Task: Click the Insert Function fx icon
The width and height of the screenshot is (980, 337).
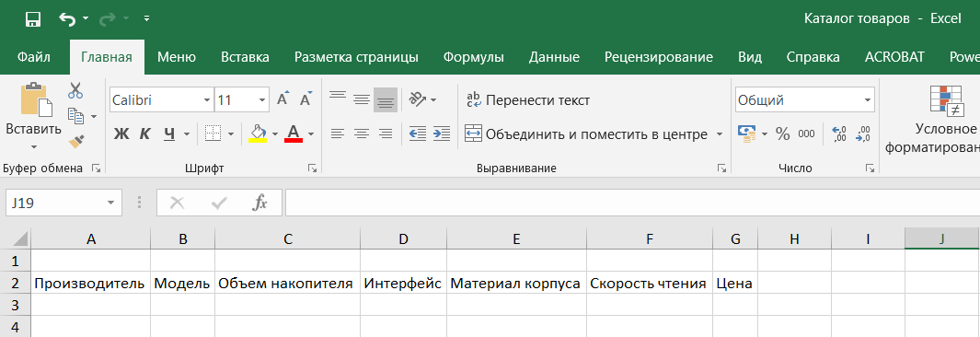Action: point(259,203)
